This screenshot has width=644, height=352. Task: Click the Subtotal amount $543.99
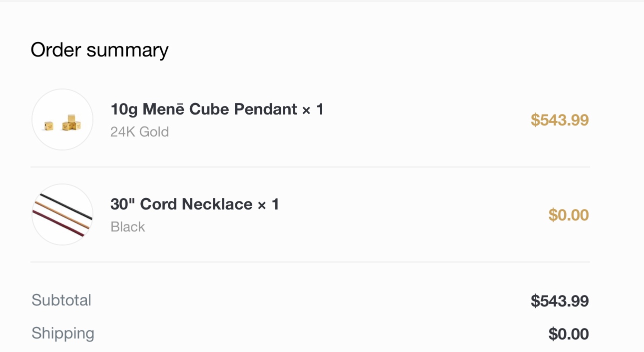click(x=560, y=301)
